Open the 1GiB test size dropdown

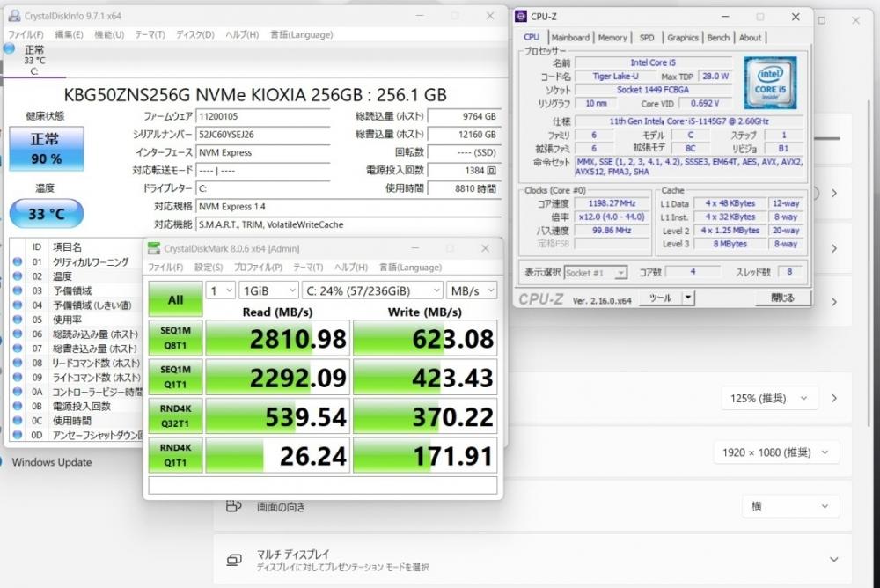tap(268, 290)
